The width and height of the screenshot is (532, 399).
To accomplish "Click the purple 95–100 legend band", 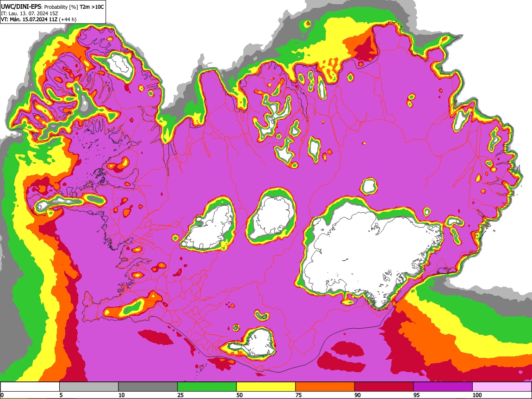I will coord(443,387).
